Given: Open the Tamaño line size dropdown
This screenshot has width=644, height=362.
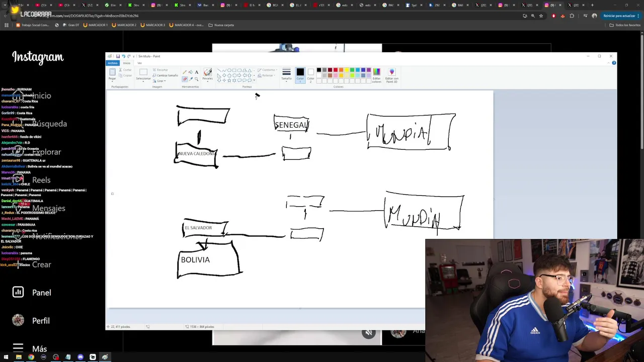Looking at the screenshot, I should [x=286, y=75].
